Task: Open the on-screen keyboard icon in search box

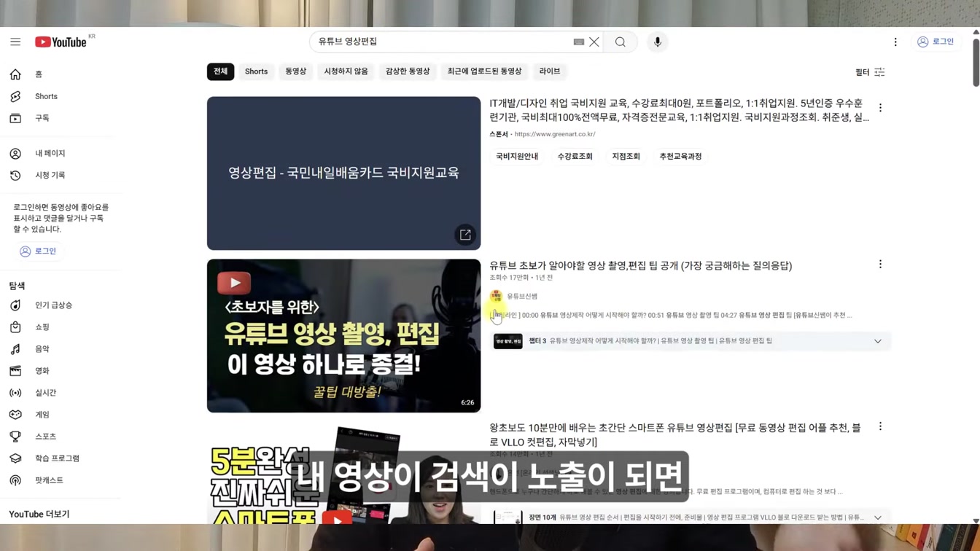Action: pos(579,42)
